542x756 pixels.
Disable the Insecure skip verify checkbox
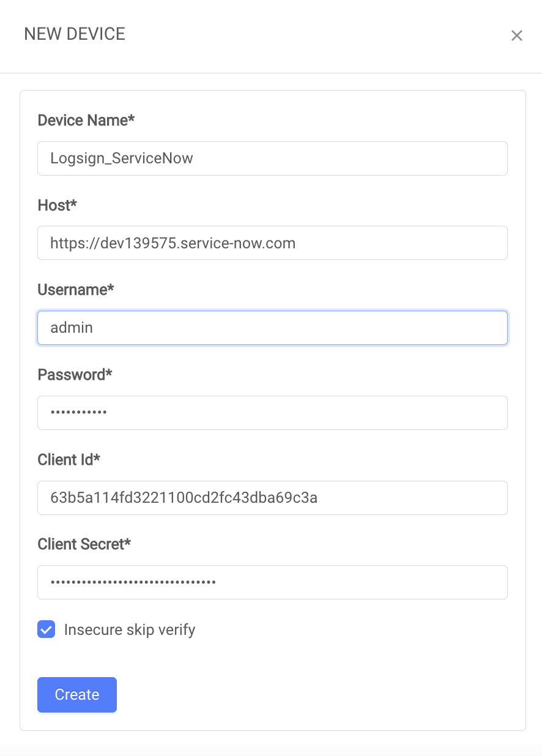point(46,629)
